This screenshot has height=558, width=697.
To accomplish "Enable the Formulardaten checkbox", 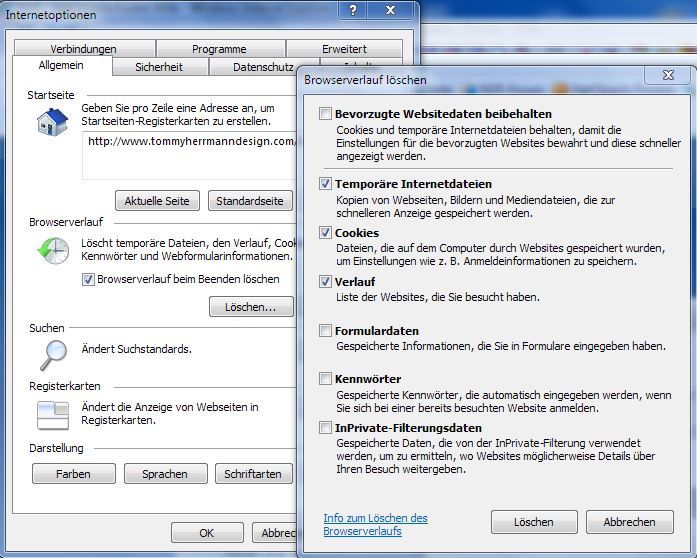I will click(325, 330).
